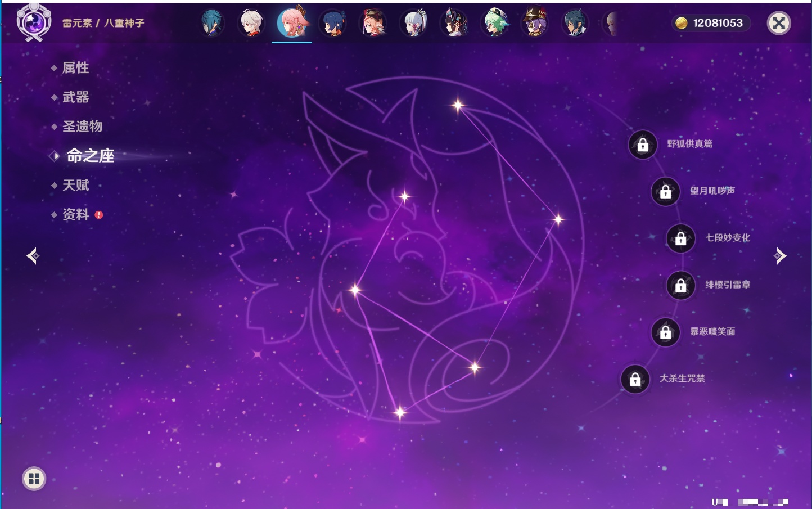Image resolution: width=812 pixels, height=509 pixels.
Task: Go to next character with right arrow
Action: pyautogui.click(x=780, y=256)
